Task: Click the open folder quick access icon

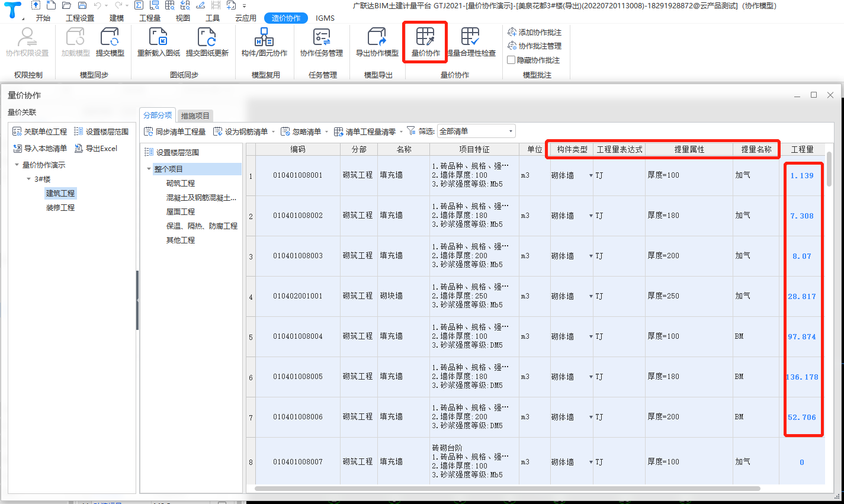Action: click(x=66, y=5)
